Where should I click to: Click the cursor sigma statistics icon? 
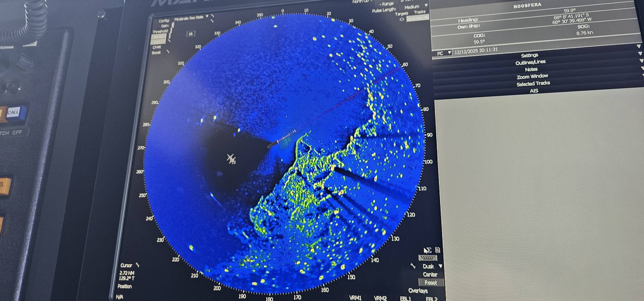click(x=427, y=250)
